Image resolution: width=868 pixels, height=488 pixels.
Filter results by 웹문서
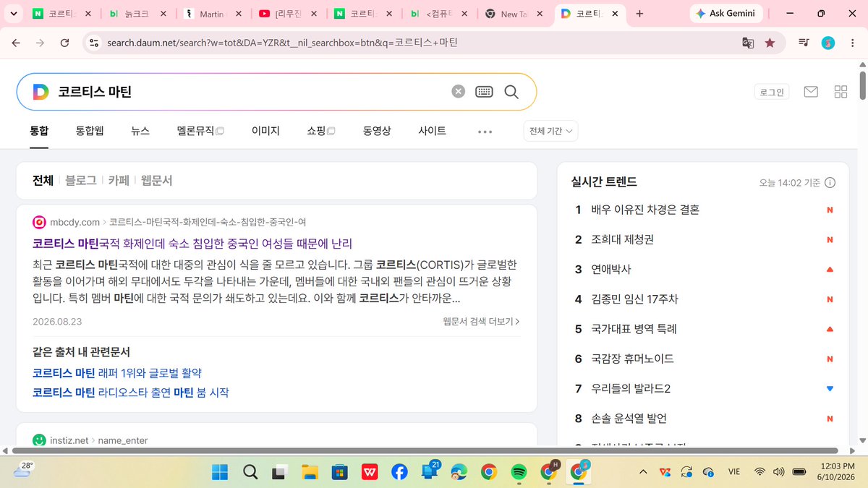pyautogui.click(x=156, y=181)
